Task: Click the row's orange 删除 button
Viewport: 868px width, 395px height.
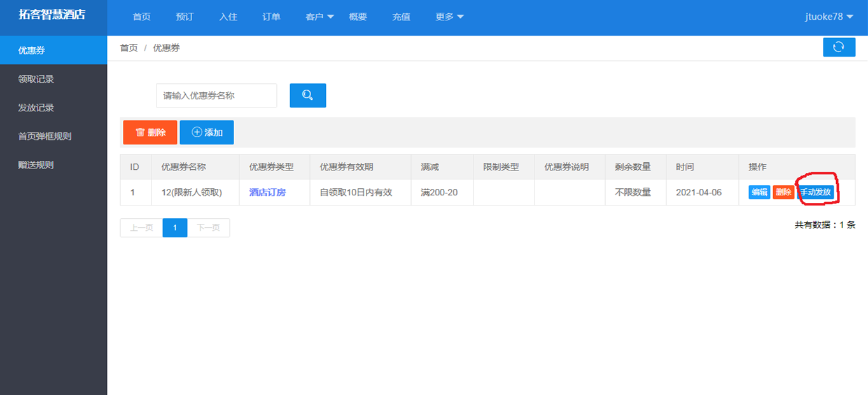Action: (783, 192)
